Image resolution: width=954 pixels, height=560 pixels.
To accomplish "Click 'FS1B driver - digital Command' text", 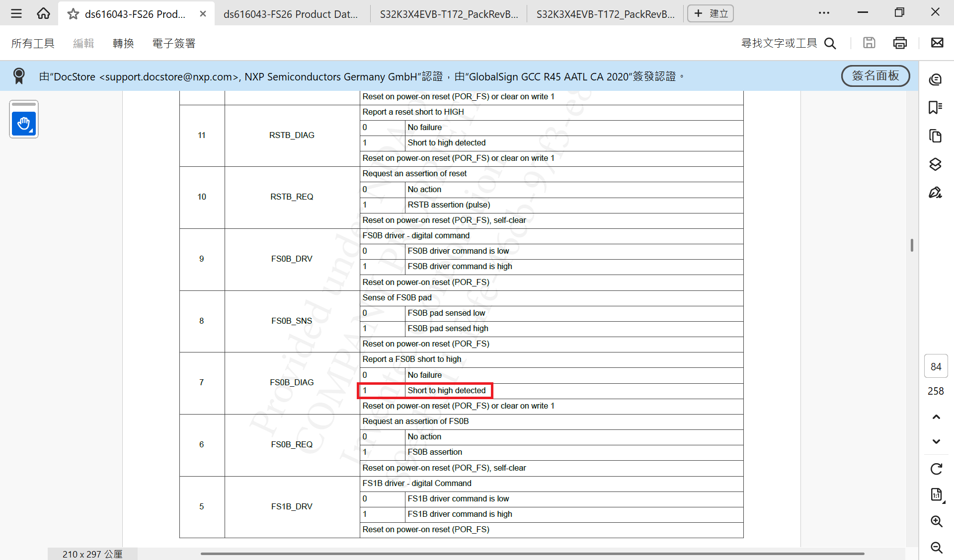I will (416, 483).
